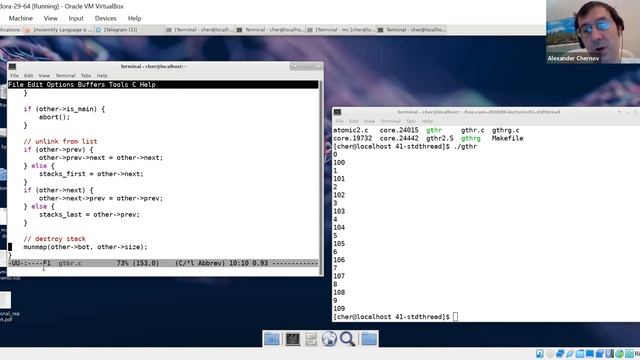Open Emacs Help menu
Image resolution: width=640 pixels, height=360 pixels.
point(147,84)
